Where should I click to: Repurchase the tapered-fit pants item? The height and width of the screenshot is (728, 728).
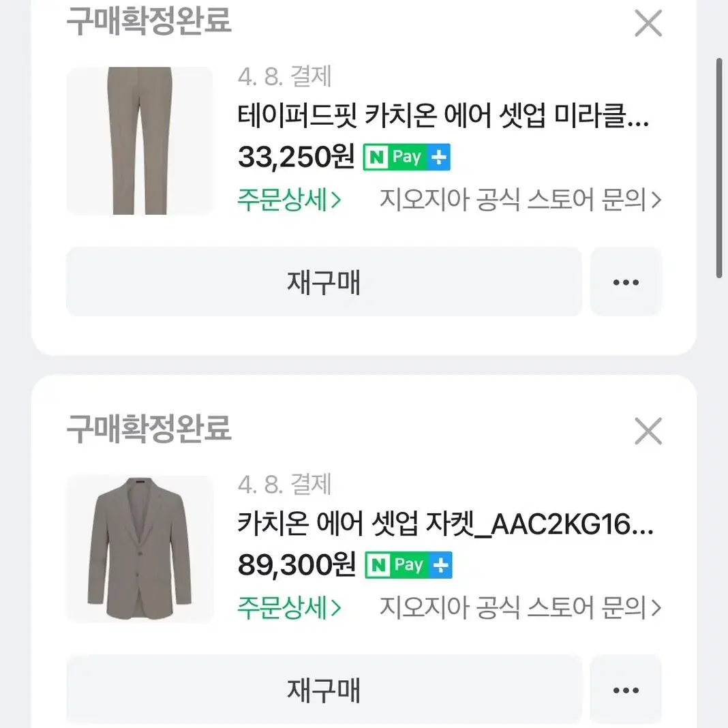(x=324, y=282)
